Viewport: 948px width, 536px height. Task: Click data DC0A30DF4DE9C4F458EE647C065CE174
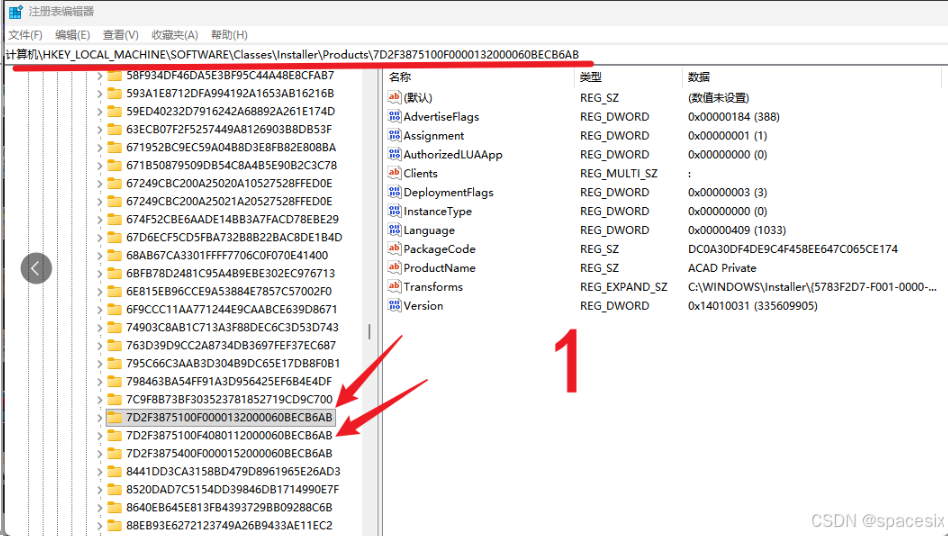pyautogui.click(x=793, y=249)
